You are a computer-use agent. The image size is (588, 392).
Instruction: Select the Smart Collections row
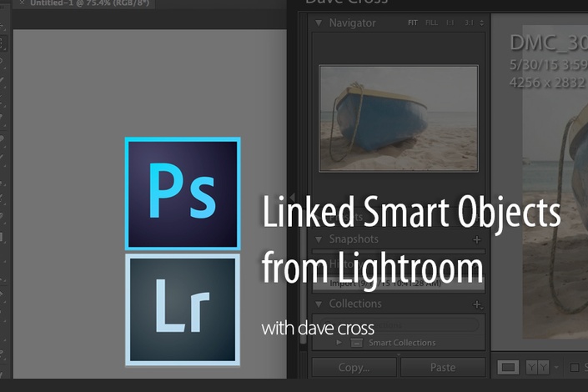[x=398, y=343]
